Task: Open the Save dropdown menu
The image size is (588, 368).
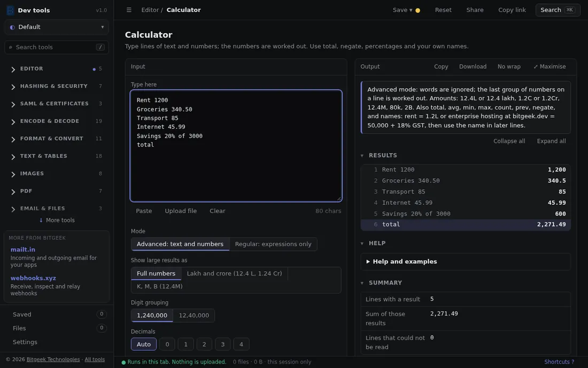Action: pyautogui.click(x=403, y=10)
